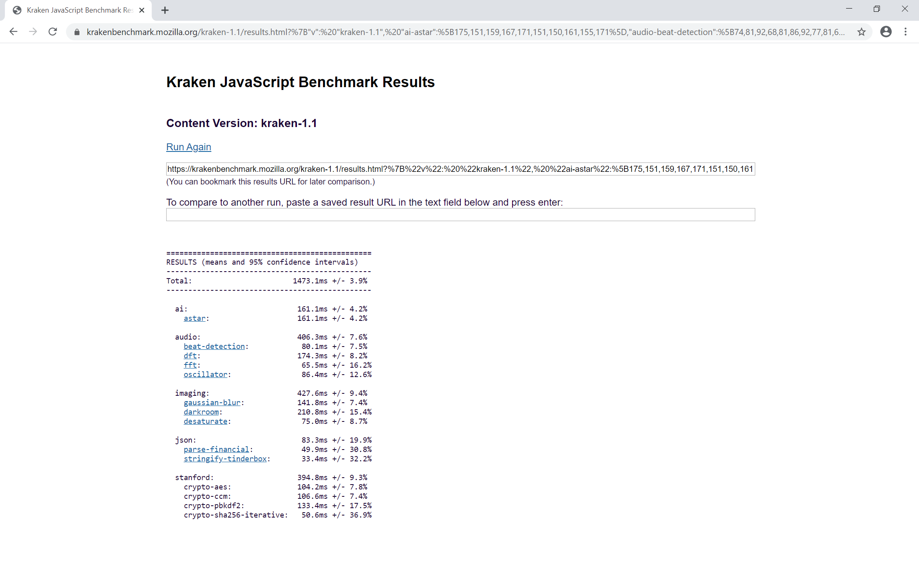Viewport: 919px width, 588px height.
Task: Open the stringify-tinderbox test link
Action: [225, 459]
